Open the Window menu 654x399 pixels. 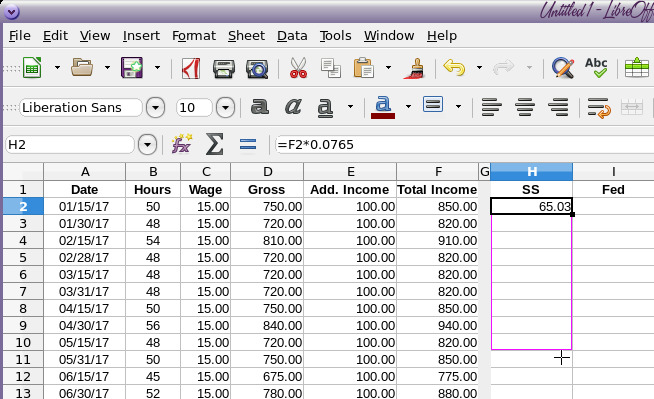(x=389, y=36)
